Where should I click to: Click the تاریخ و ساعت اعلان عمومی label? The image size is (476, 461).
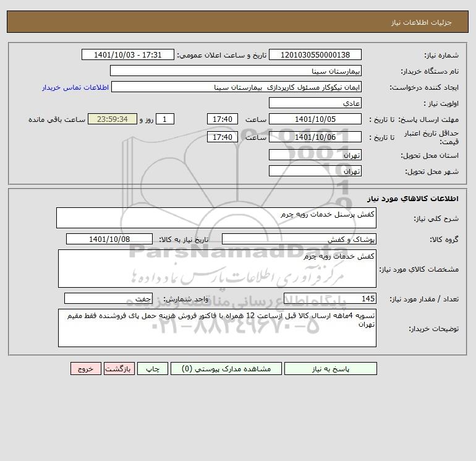221,55
